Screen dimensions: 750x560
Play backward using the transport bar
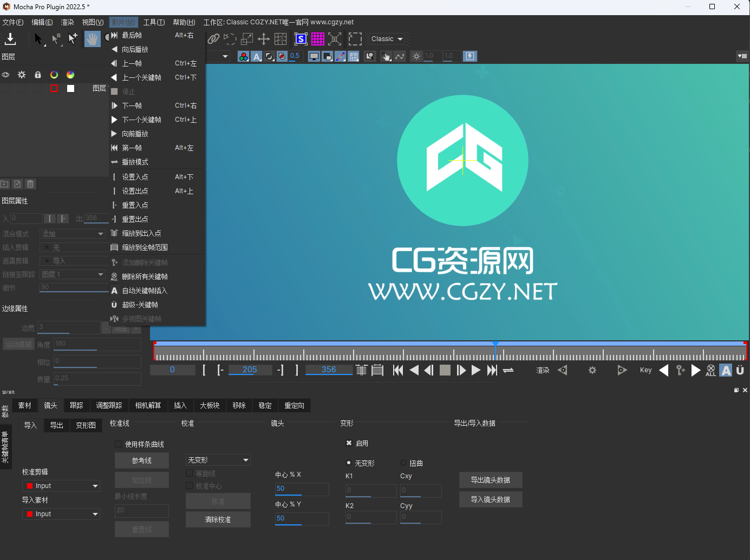click(414, 370)
